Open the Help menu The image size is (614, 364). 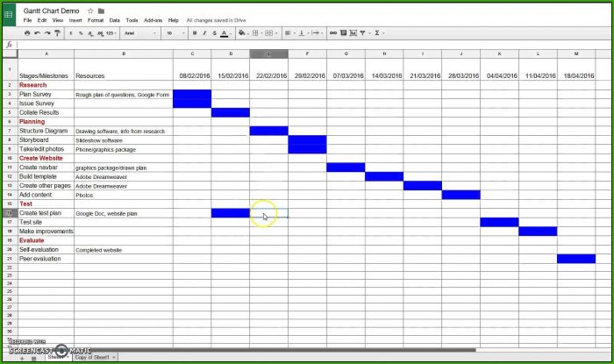point(174,20)
